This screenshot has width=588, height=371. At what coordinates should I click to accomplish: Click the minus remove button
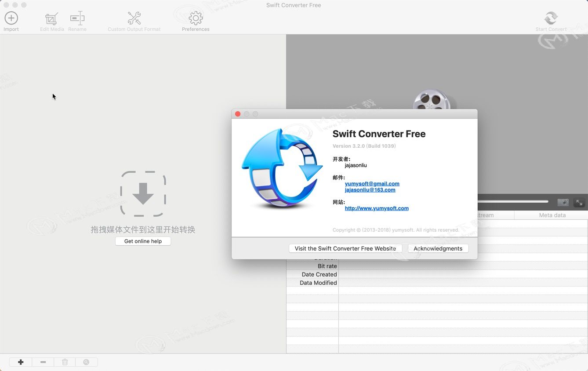[x=43, y=362]
